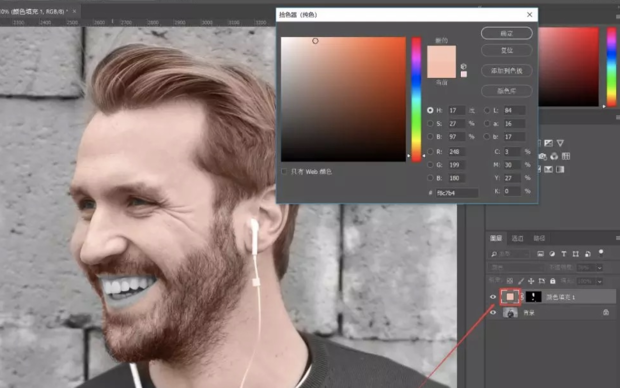The width and height of the screenshot is (620, 388).
Task: Open the layer filter kind dropdown
Action: tap(509, 254)
